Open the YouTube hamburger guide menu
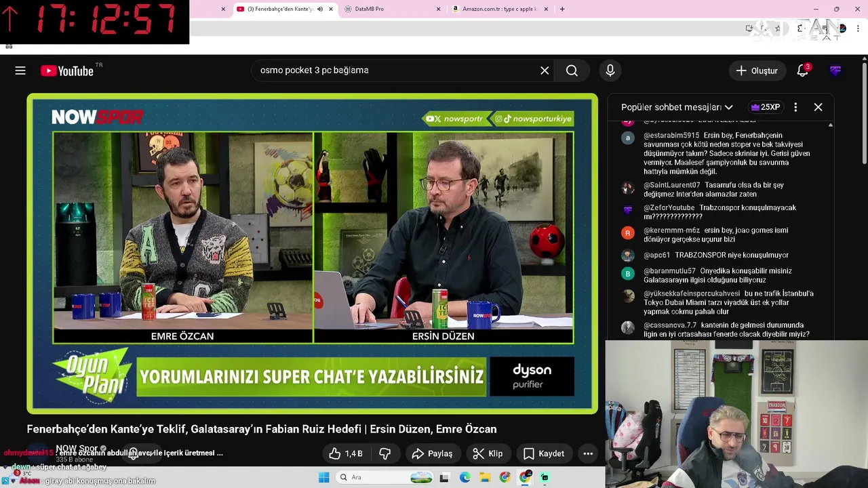The width and height of the screenshot is (868, 488). (20, 70)
